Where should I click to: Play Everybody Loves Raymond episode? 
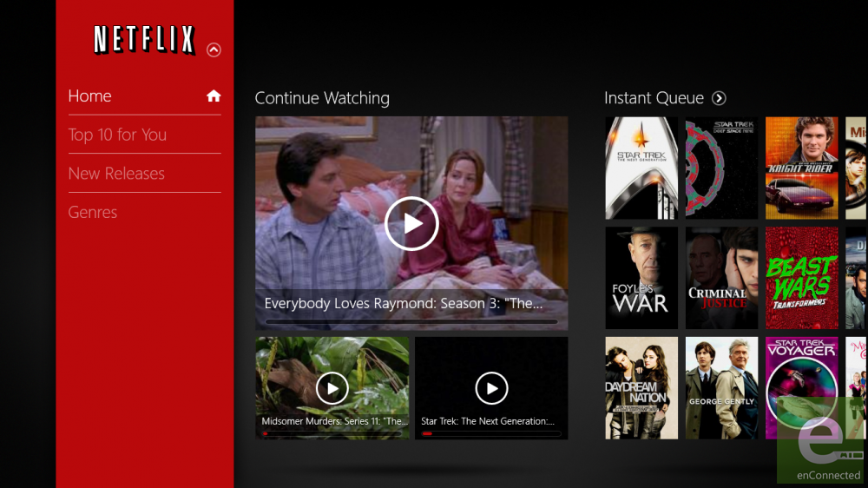(x=411, y=224)
